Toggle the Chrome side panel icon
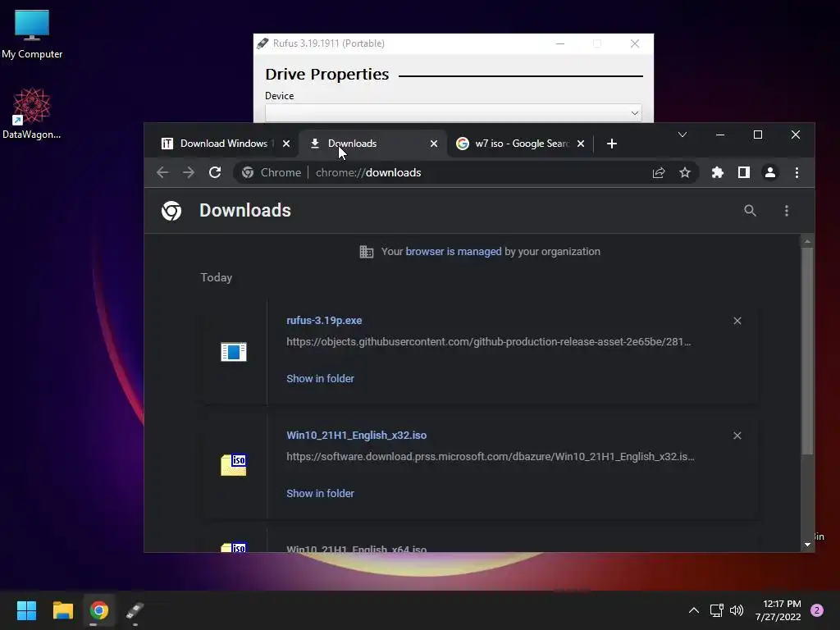840x630 pixels. coord(743,172)
